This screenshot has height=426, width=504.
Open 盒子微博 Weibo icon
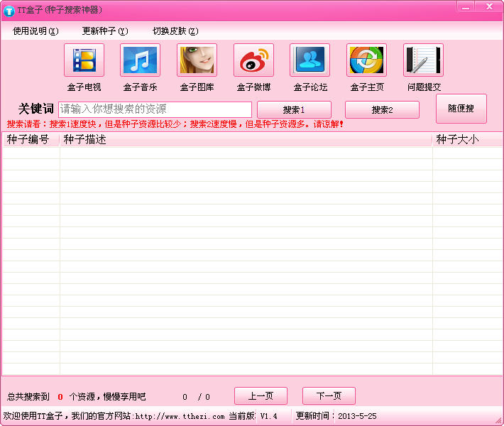pyautogui.click(x=254, y=60)
